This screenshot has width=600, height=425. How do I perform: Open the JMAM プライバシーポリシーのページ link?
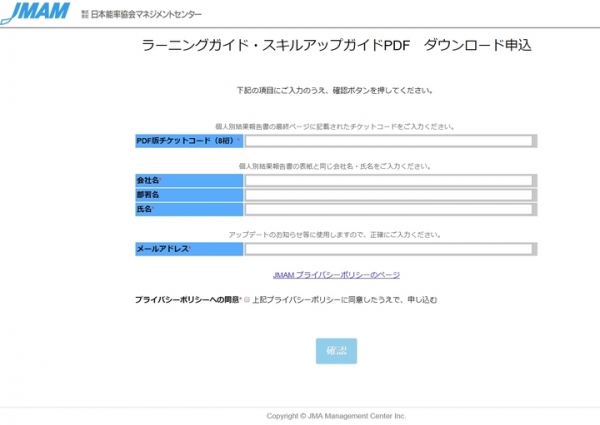336,275
